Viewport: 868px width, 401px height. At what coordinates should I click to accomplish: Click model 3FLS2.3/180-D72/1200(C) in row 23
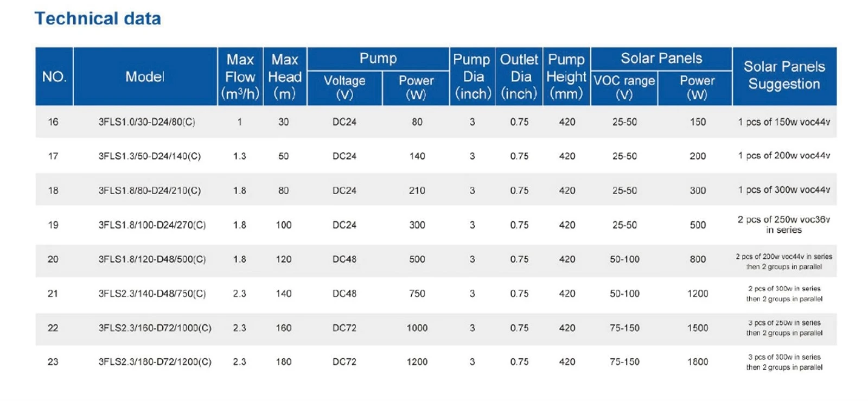click(x=155, y=362)
